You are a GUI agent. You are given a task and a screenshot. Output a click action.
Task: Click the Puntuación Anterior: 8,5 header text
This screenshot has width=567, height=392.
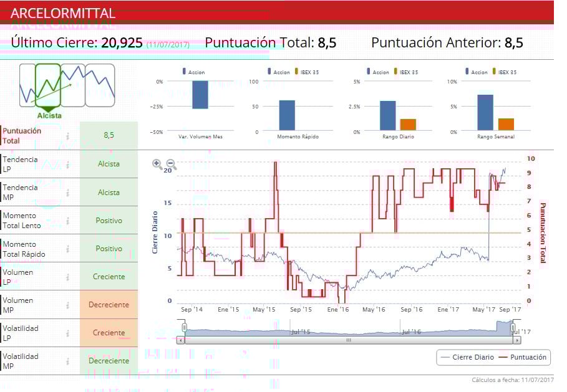(x=447, y=42)
